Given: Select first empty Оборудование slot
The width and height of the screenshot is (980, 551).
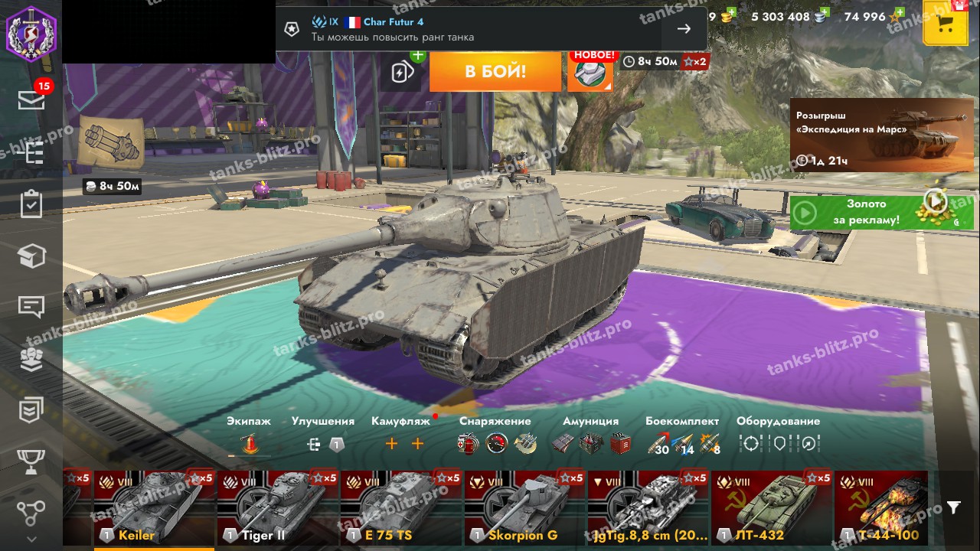Looking at the screenshot, I should 750,443.
